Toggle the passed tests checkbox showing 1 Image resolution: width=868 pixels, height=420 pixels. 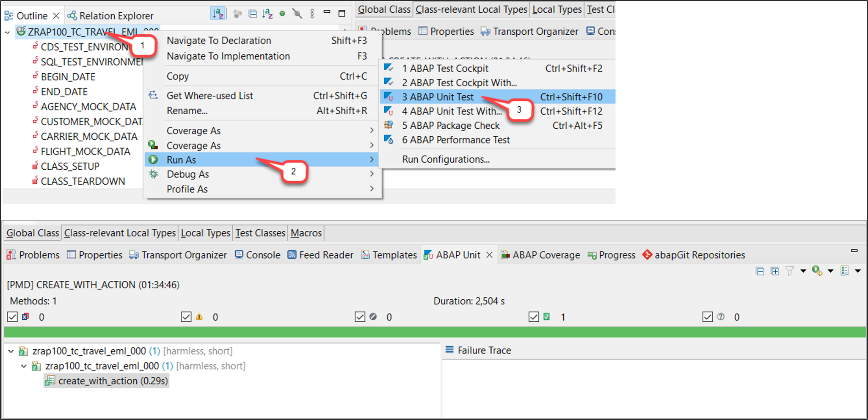pyautogui.click(x=534, y=317)
